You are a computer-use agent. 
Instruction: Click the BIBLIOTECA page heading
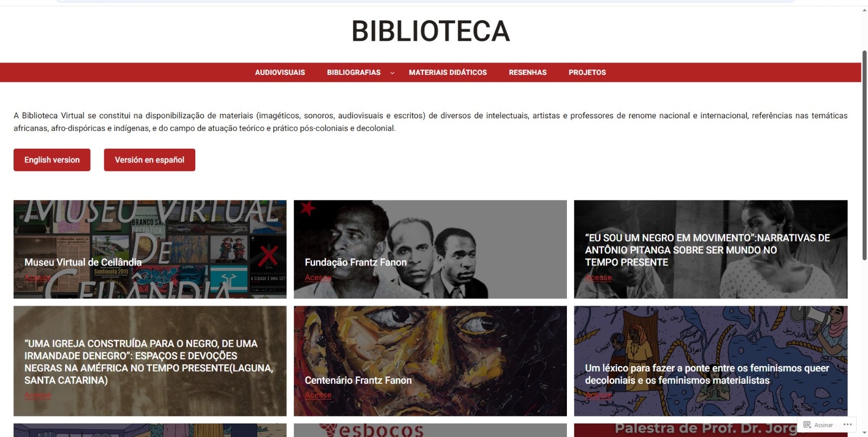tap(431, 31)
